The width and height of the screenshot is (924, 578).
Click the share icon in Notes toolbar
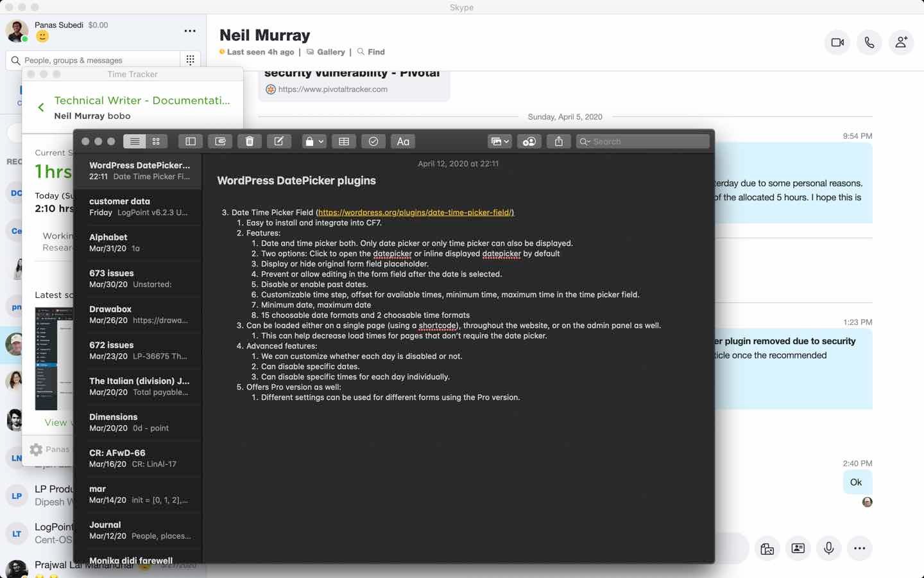(x=559, y=141)
